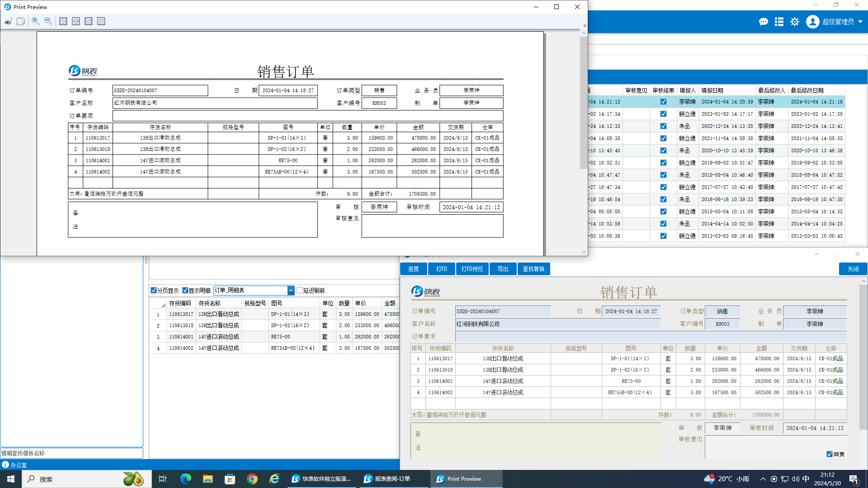Click the 订单编号 field in order form

click(503, 311)
